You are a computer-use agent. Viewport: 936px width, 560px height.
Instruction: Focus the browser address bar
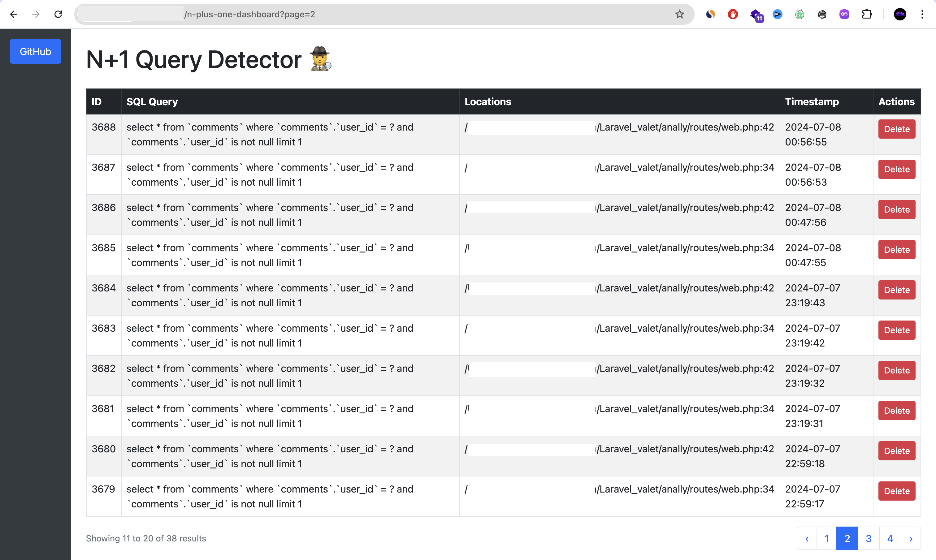tap(377, 14)
